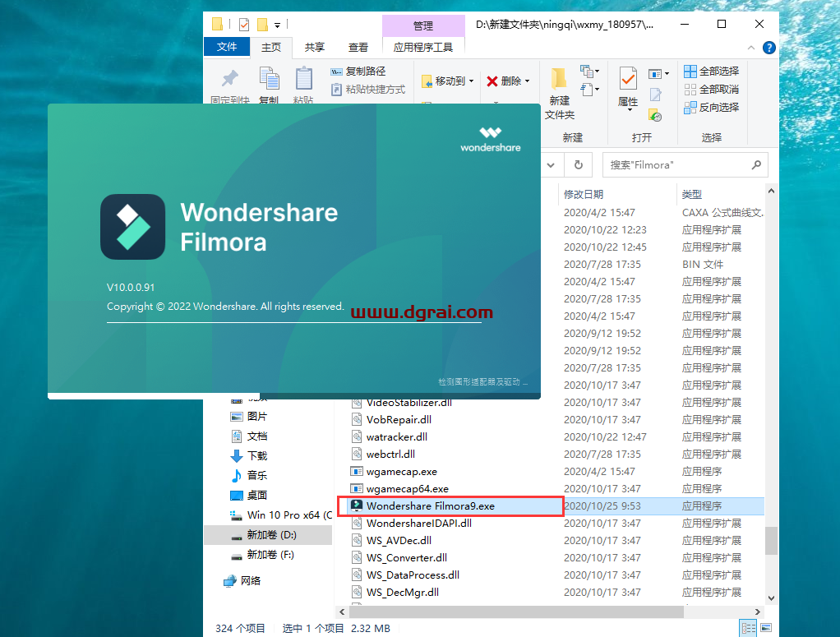The width and height of the screenshot is (840, 637).
Task: Click 复制路径 (copy path) in the ribbon
Action: click(358, 72)
